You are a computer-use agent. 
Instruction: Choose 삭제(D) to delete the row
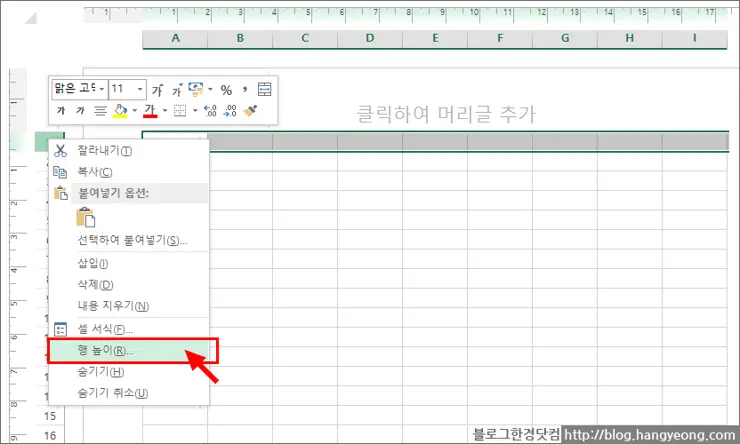[129, 285]
